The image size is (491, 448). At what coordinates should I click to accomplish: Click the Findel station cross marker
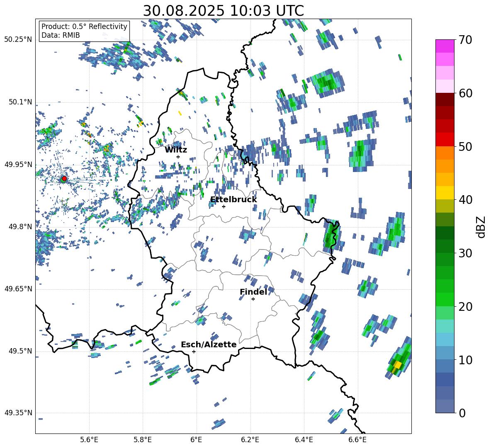tap(253, 299)
